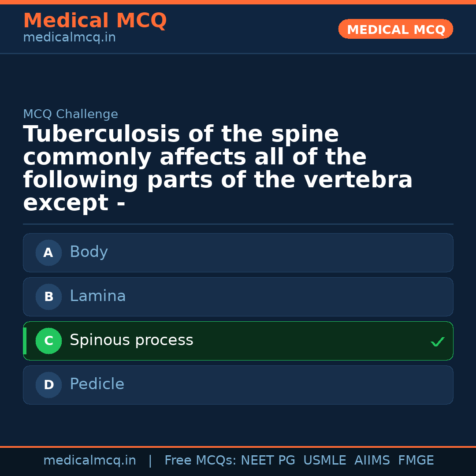Select FMGE in the footer
476x476 pixels.
click(x=416, y=461)
